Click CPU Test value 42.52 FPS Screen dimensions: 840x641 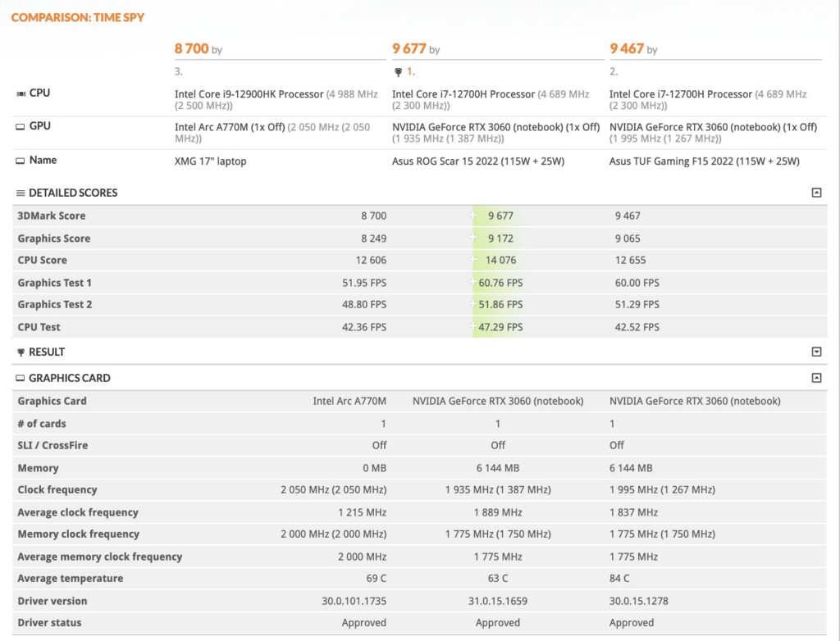[637, 327]
